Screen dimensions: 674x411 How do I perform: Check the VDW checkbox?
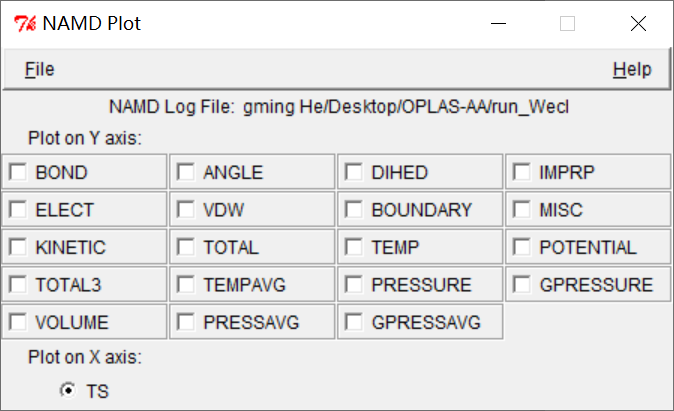tap(186, 210)
